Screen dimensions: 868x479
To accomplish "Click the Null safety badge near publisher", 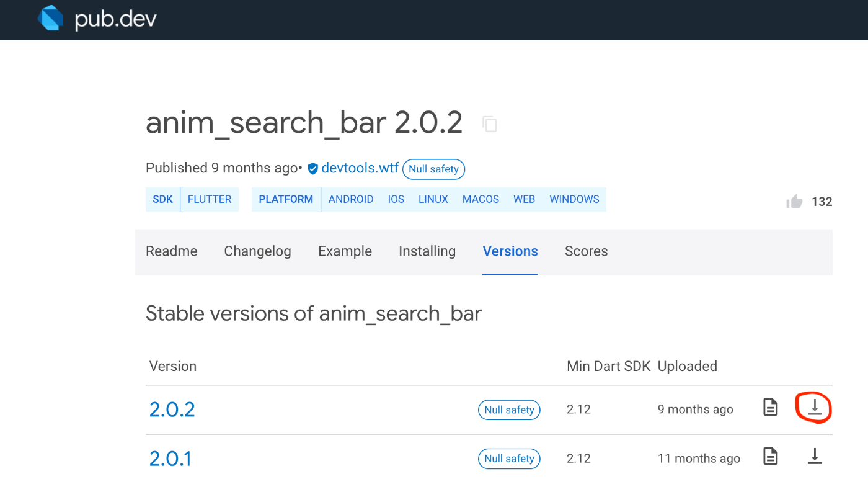I will (433, 169).
